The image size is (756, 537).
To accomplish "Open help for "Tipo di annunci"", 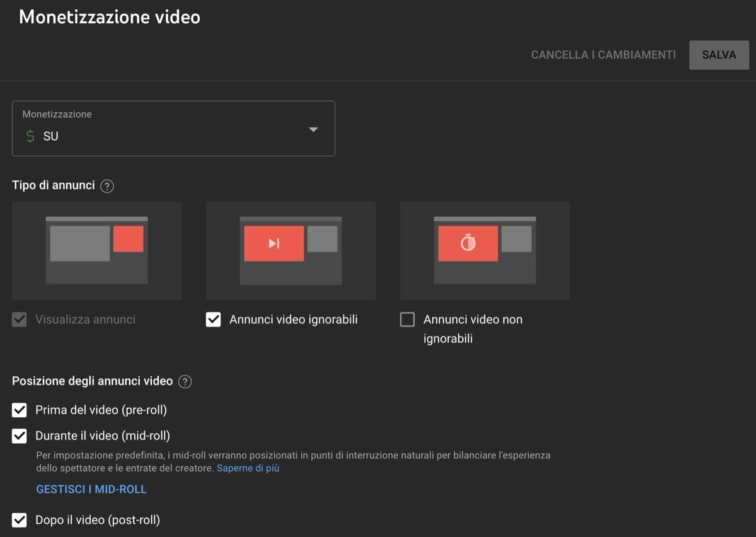I will (x=106, y=185).
